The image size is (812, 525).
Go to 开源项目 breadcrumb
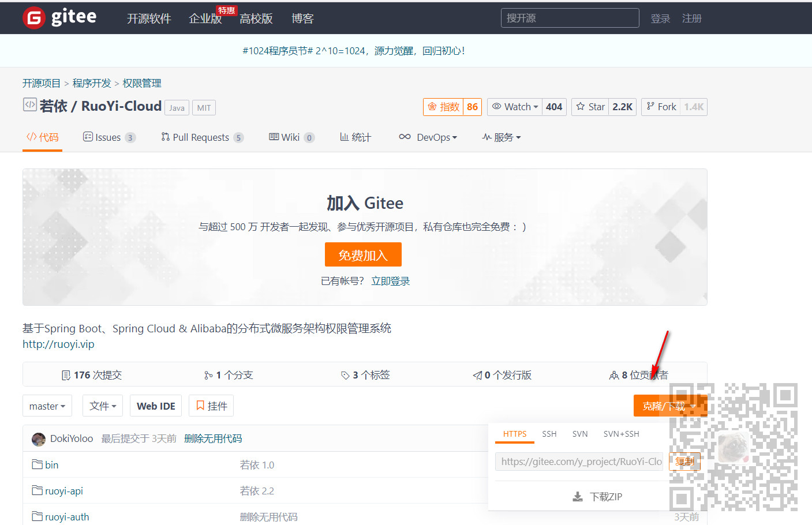42,83
